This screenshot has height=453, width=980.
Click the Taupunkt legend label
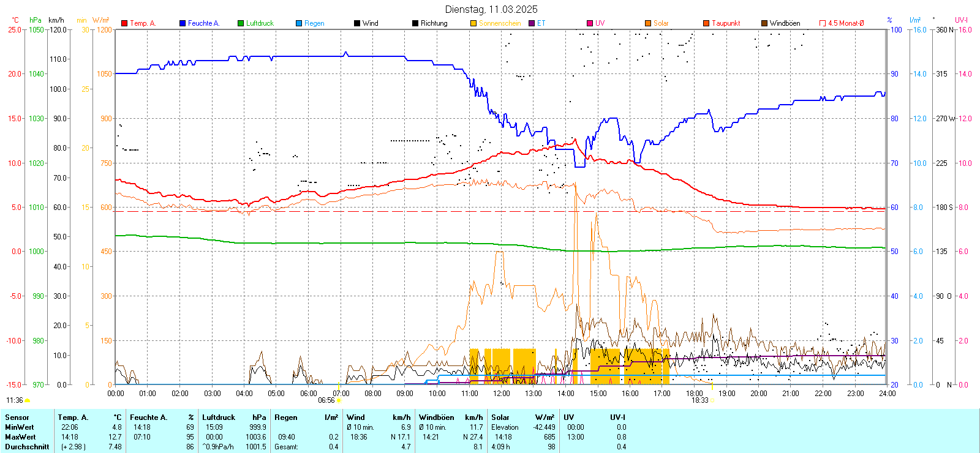pyautogui.click(x=726, y=23)
